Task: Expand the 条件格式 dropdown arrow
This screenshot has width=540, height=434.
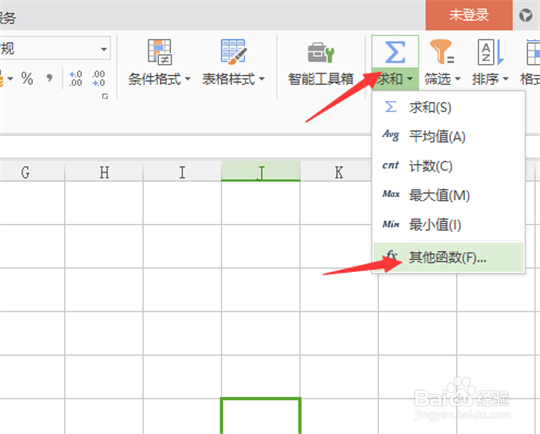Action: point(188,79)
